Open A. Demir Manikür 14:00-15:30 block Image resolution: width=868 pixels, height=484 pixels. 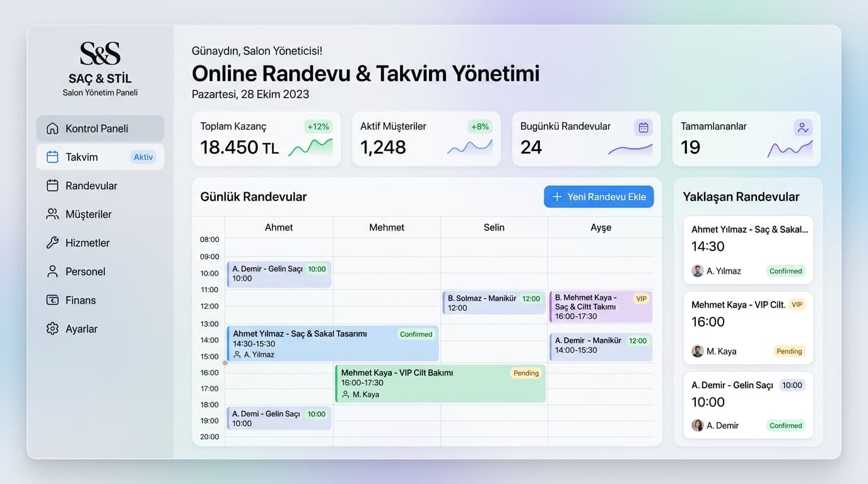pyautogui.click(x=601, y=347)
